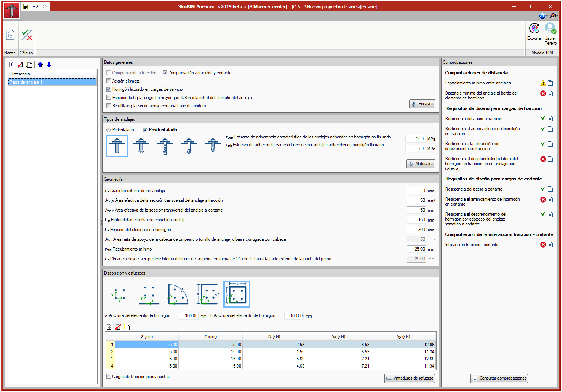The width and height of the screenshot is (562, 392).
Task: Click Consultar comprobaciones button
Action: (x=499, y=378)
